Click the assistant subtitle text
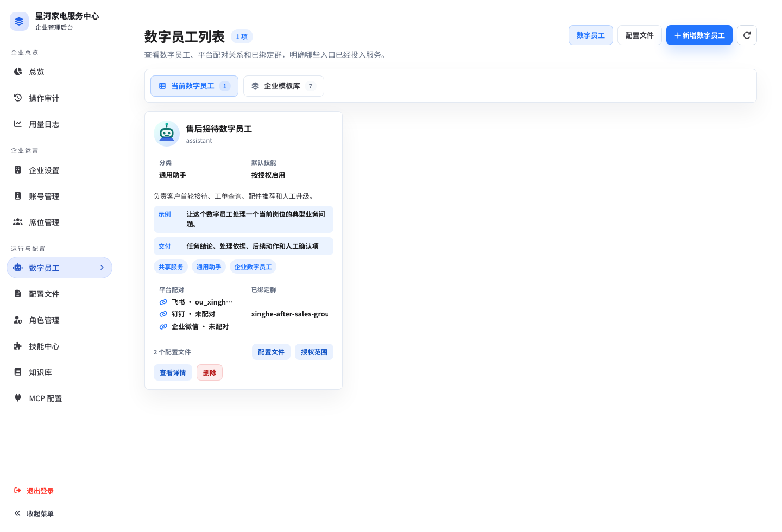 click(199, 141)
